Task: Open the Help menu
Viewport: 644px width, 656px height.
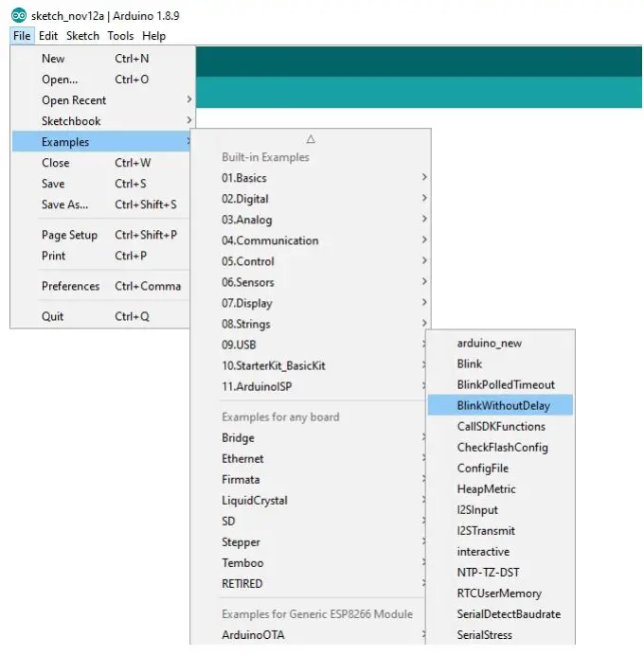Action: (x=154, y=36)
